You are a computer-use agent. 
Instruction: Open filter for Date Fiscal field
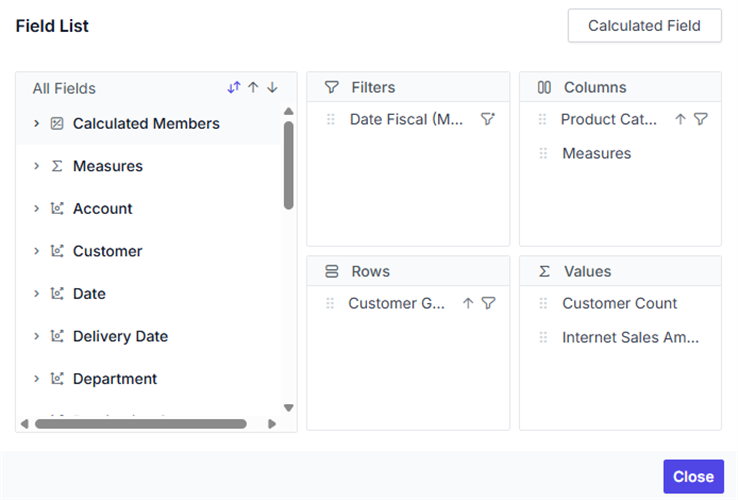point(488,119)
